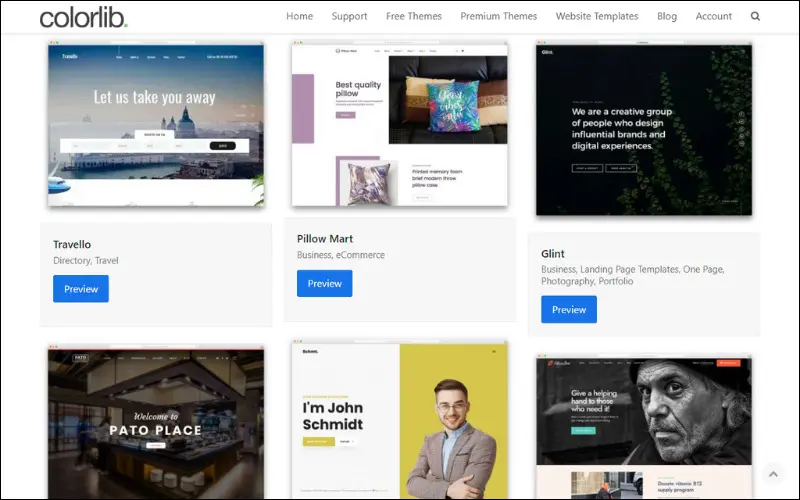The height and width of the screenshot is (500, 800).
Task: Open the Pato Place restaurant thumbnail
Action: [x=156, y=422]
